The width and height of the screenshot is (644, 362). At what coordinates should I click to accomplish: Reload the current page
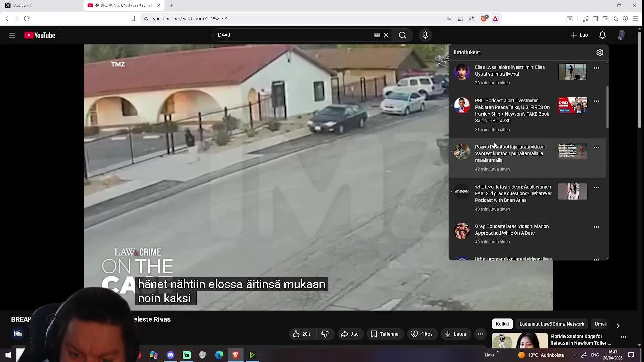coord(27,19)
